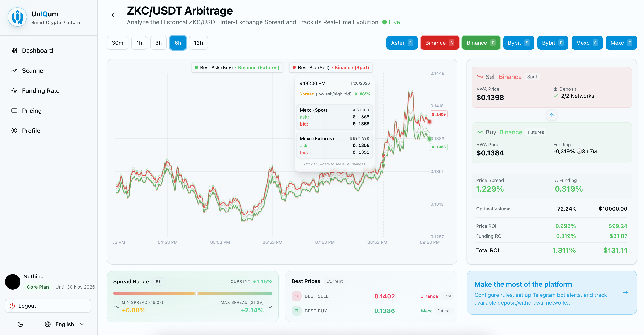The image size is (644, 335).
Task: Toggle the Mexc Futures exchange chip
Action: pos(621,43)
